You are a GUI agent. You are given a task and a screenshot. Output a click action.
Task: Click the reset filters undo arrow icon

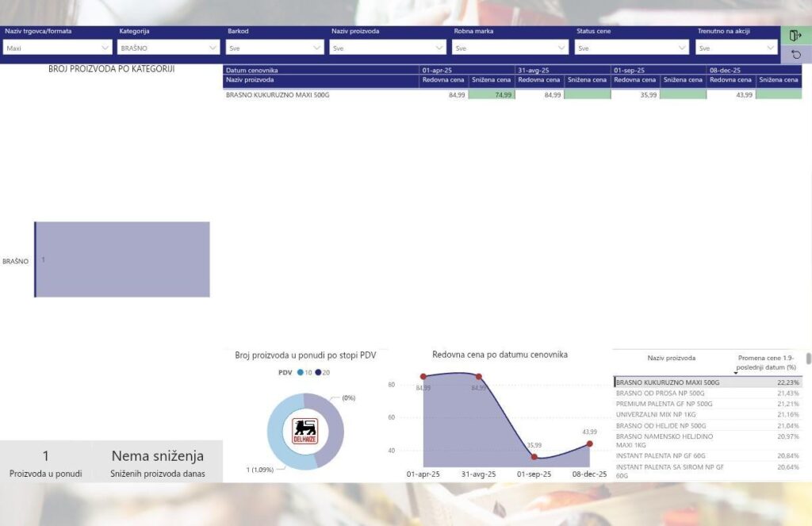click(x=795, y=55)
